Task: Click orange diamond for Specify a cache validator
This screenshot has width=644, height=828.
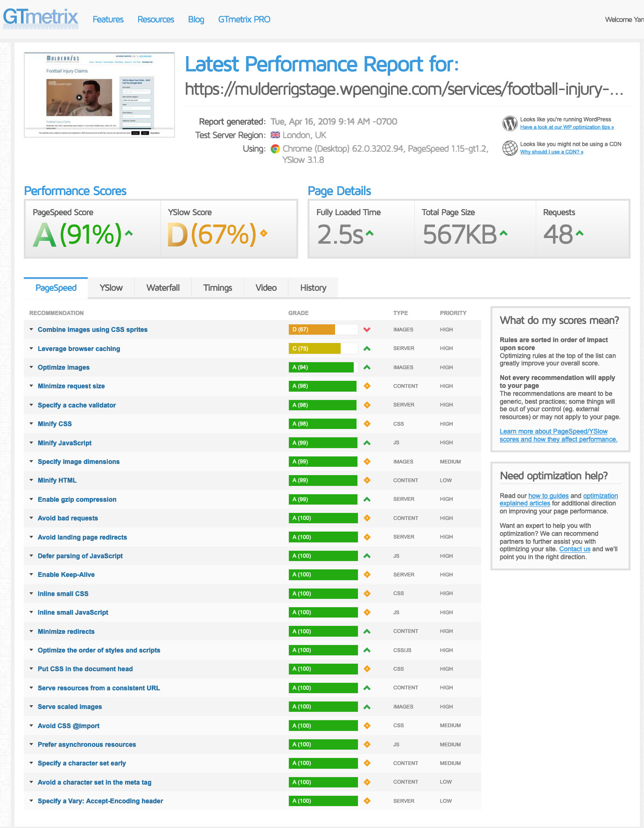Action: [367, 405]
